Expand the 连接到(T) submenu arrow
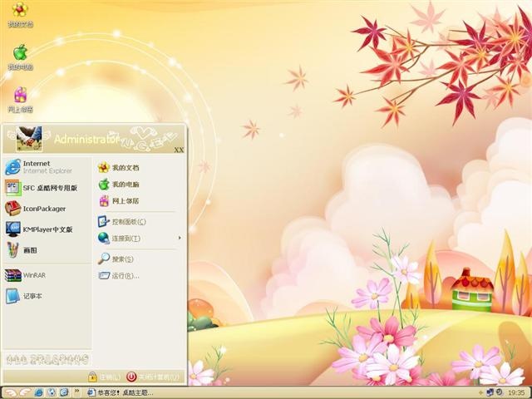Image resolution: width=532 pixels, height=399 pixels. pyautogui.click(x=180, y=238)
